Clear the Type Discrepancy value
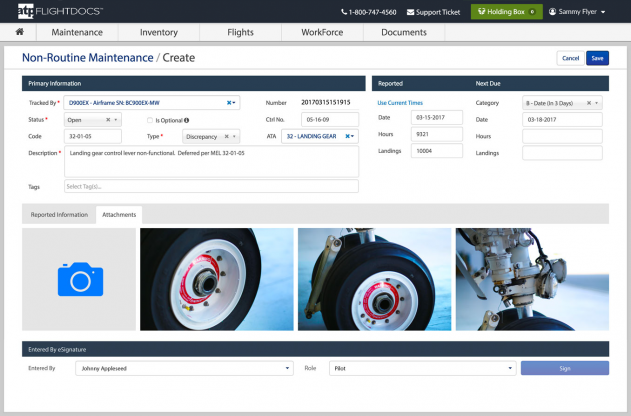The height and width of the screenshot is (416, 631). pos(226,136)
